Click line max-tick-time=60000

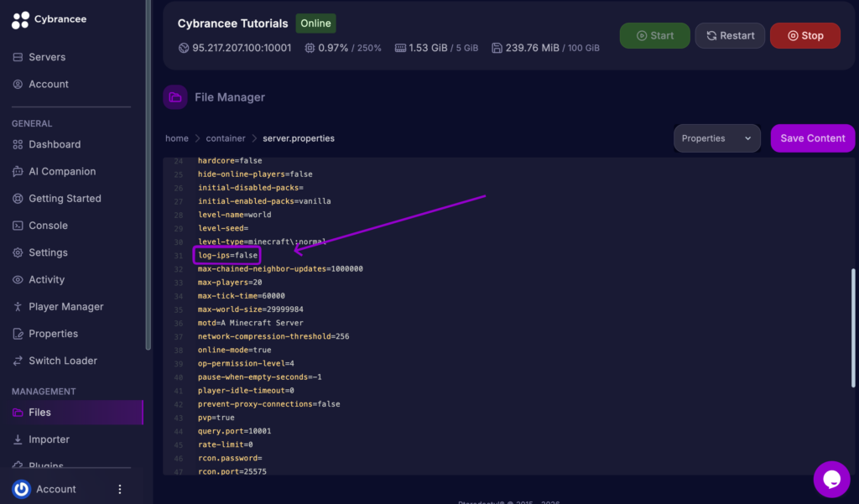[x=241, y=296]
